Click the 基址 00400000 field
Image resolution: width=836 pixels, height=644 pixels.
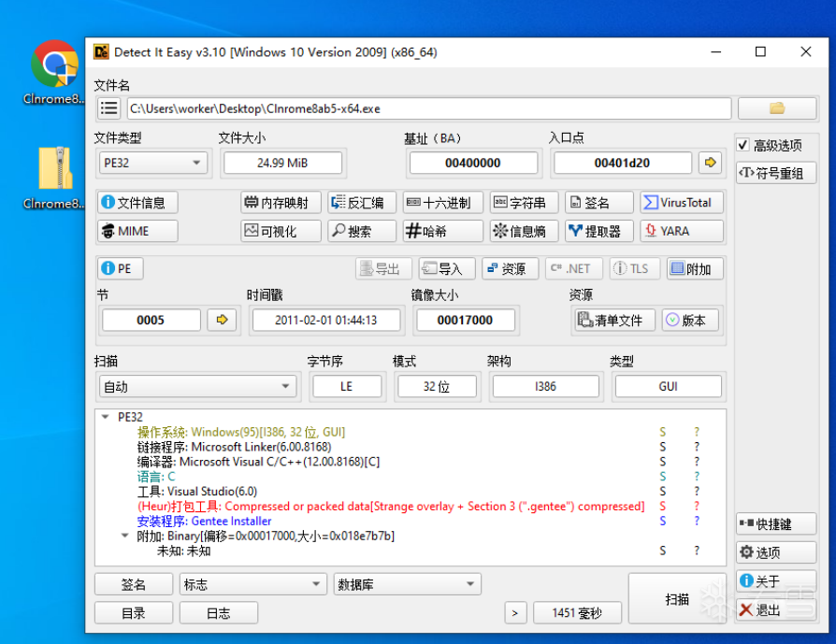pyautogui.click(x=473, y=163)
